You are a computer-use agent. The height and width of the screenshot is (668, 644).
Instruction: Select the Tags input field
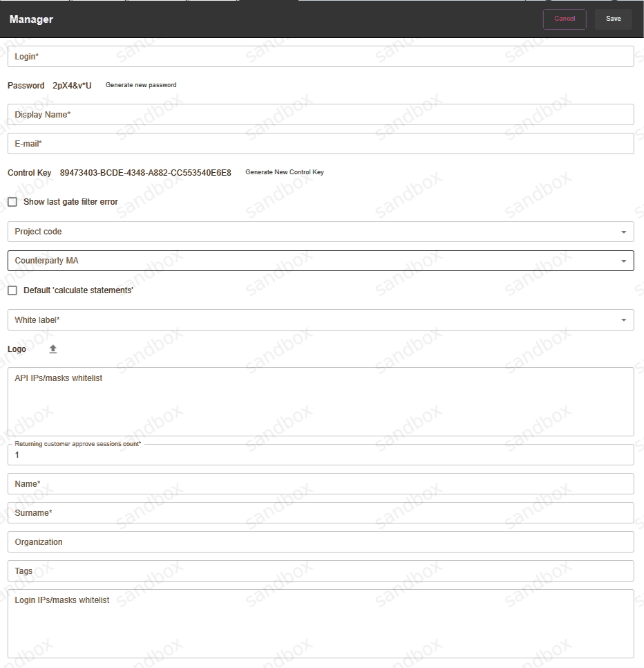click(x=320, y=571)
